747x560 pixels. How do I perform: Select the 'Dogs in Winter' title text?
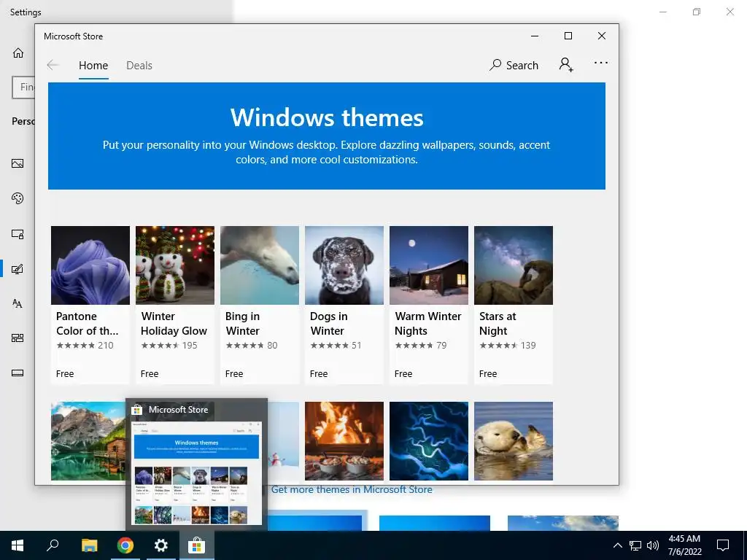click(329, 323)
